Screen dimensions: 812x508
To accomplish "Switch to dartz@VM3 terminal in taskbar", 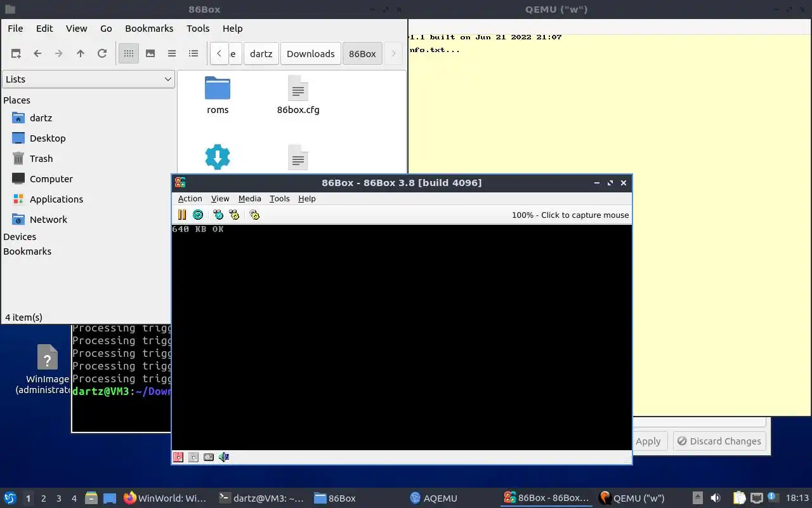I will (x=261, y=498).
